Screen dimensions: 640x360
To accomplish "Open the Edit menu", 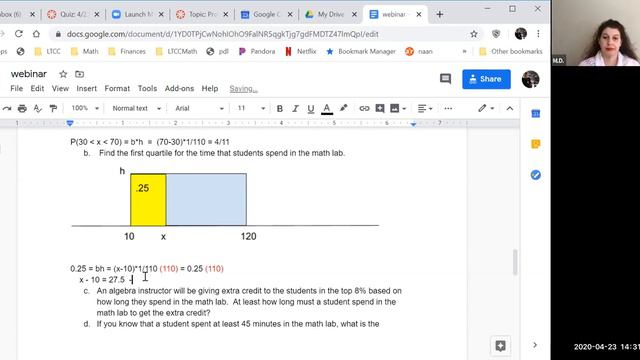I will tap(37, 89).
